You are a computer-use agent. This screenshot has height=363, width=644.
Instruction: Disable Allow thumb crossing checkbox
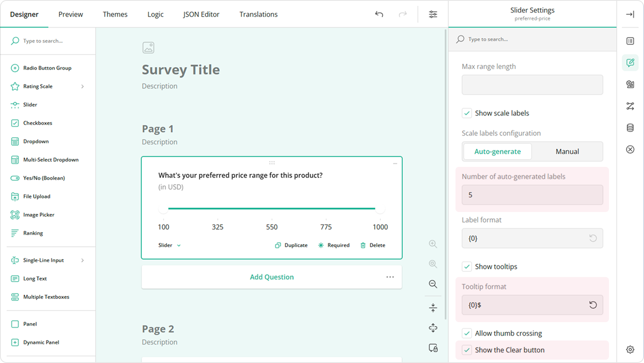click(x=467, y=333)
